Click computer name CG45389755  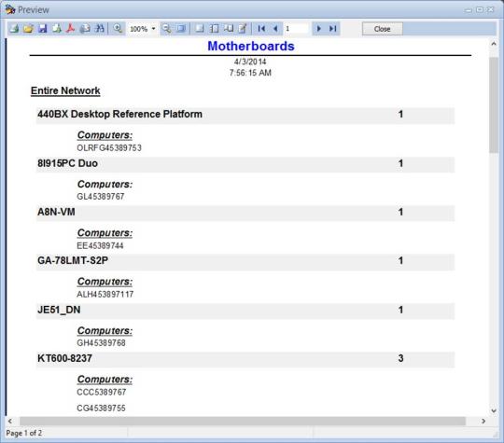[101, 408]
